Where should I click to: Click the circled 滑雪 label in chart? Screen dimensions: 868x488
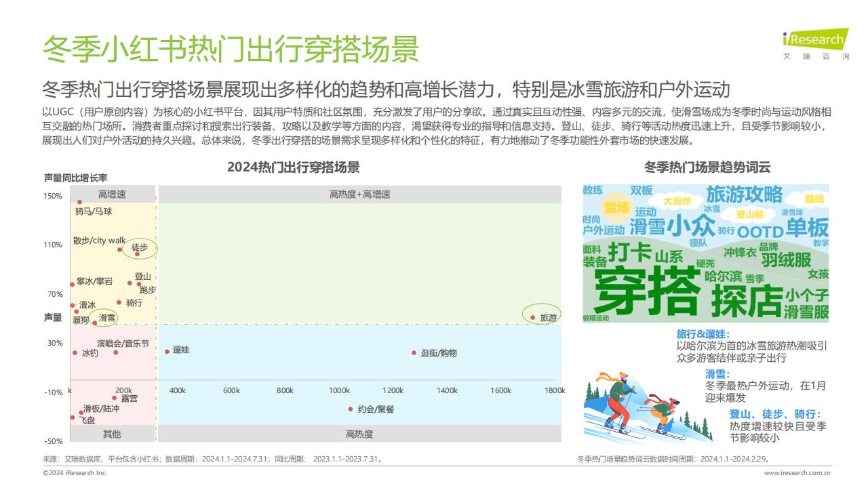click(106, 317)
